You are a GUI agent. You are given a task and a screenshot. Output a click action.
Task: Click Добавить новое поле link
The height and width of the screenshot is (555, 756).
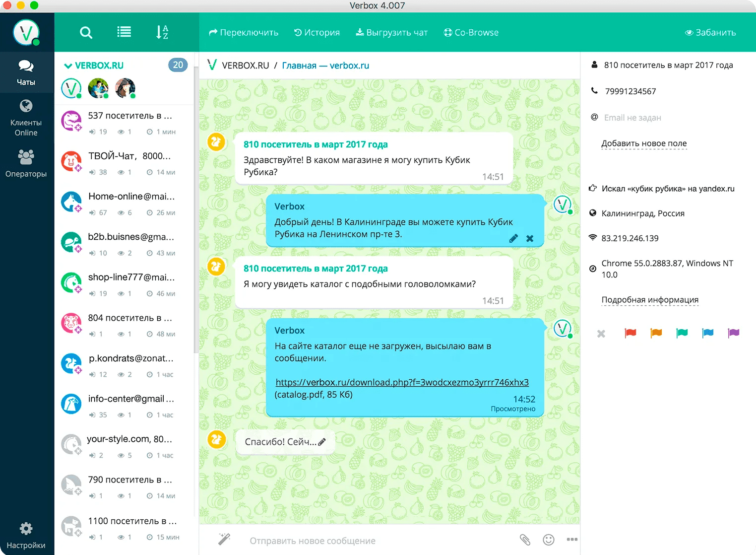click(x=644, y=143)
